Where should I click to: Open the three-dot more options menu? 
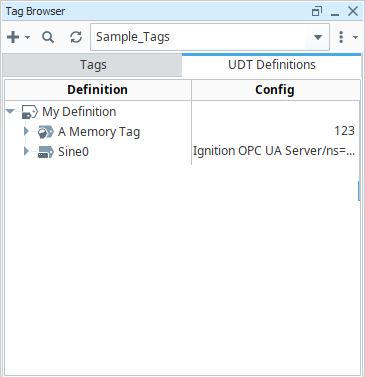coord(341,37)
